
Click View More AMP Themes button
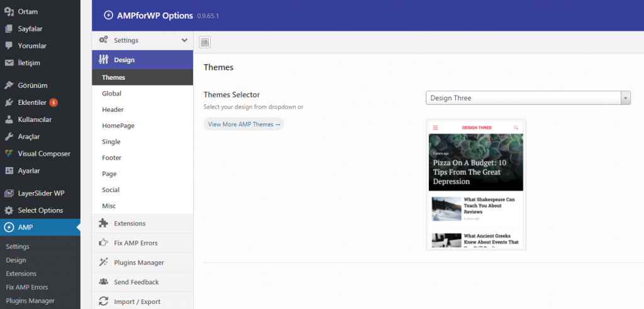tap(244, 124)
